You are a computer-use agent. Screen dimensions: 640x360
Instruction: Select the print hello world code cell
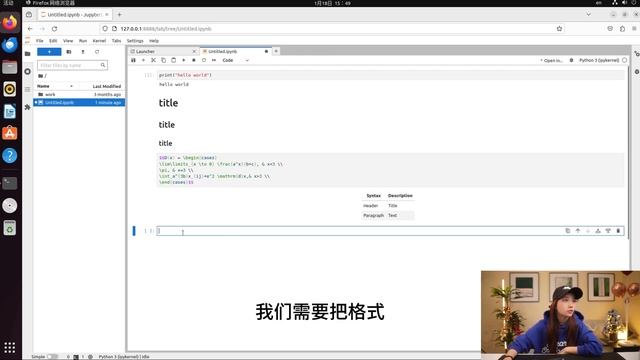pos(391,75)
